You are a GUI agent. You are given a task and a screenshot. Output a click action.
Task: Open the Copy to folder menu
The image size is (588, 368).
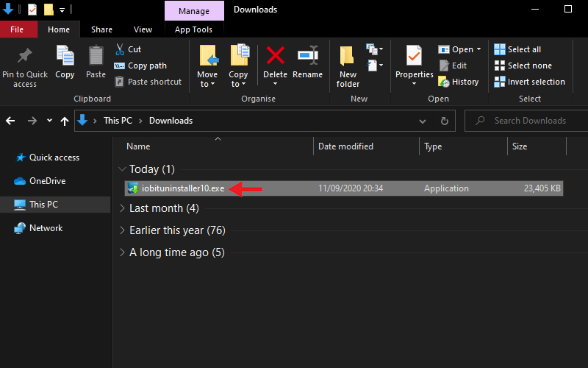click(238, 66)
